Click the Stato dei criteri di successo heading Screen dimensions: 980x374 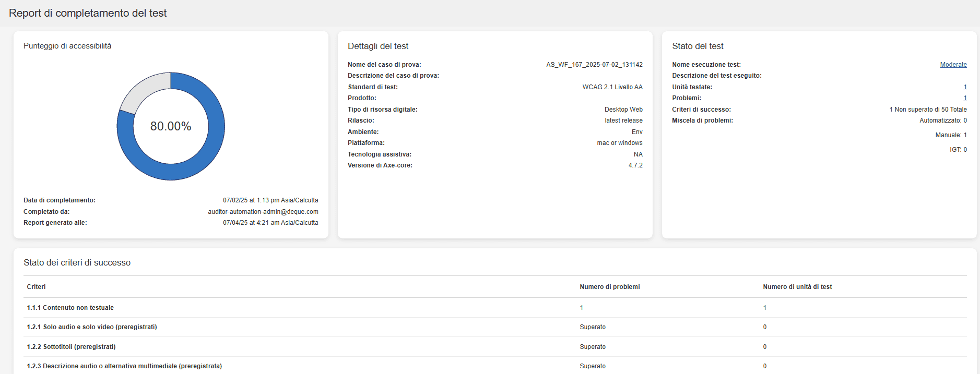[x=77, y=262]
